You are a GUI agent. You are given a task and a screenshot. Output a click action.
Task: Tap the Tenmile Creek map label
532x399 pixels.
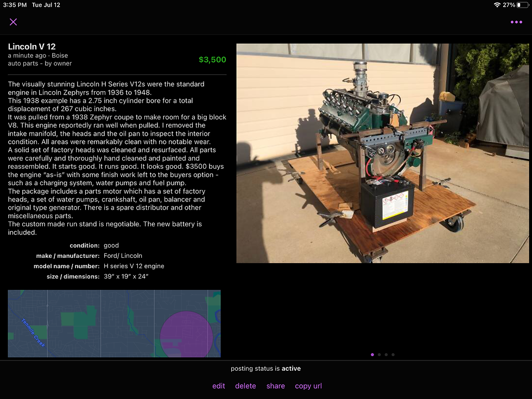[33, 332]
